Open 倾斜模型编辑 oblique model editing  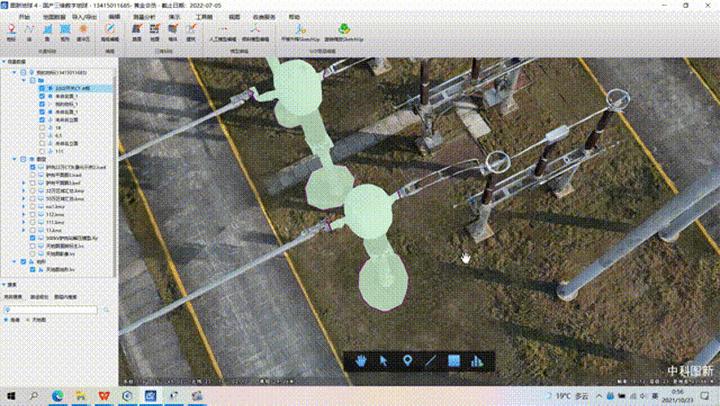coord(255,32)
